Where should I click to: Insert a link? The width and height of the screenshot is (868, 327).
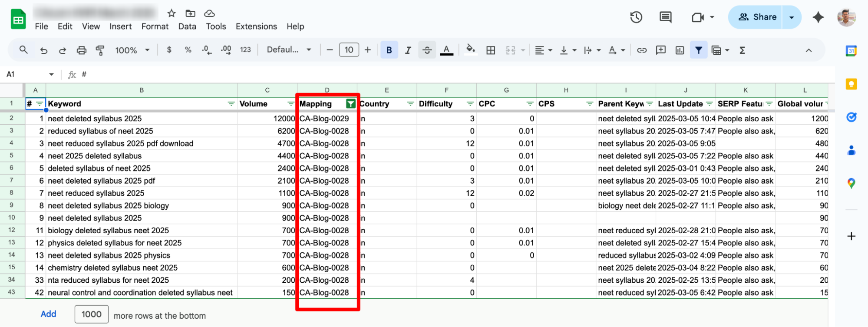(642, 50)
